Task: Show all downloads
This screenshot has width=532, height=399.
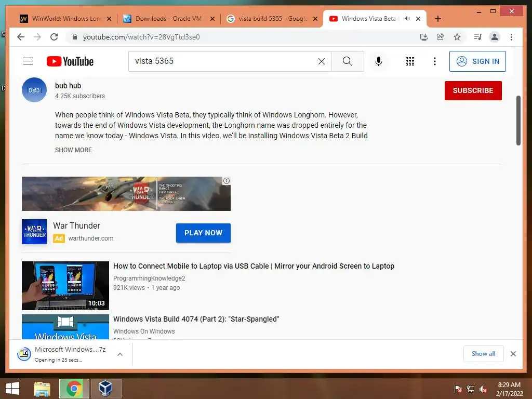Action: (484, 354)
